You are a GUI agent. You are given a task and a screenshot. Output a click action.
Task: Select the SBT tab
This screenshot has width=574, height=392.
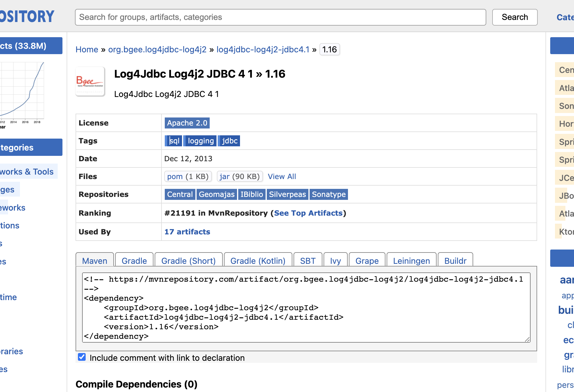pyautogui.click(x=308, y=261)
